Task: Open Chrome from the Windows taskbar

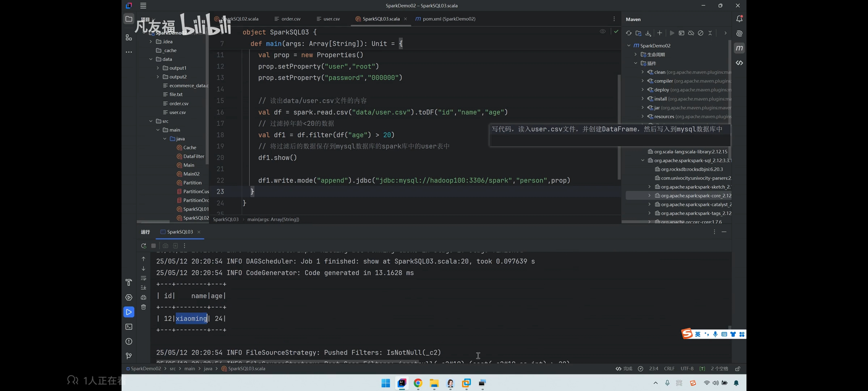Action: (418, 383)
